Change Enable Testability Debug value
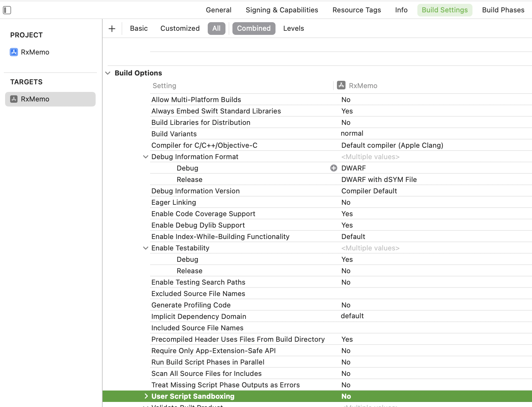The image size is (532, 407). (x=347, y=259)
